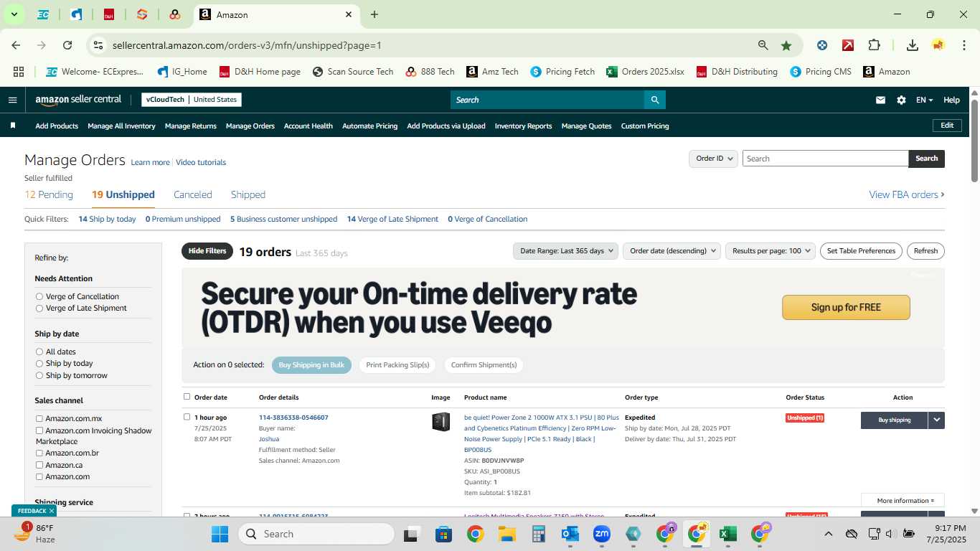This screenshot has height=551, width=980.
Task: Switch to the Shipped orders tab
Action: point(248,194)
